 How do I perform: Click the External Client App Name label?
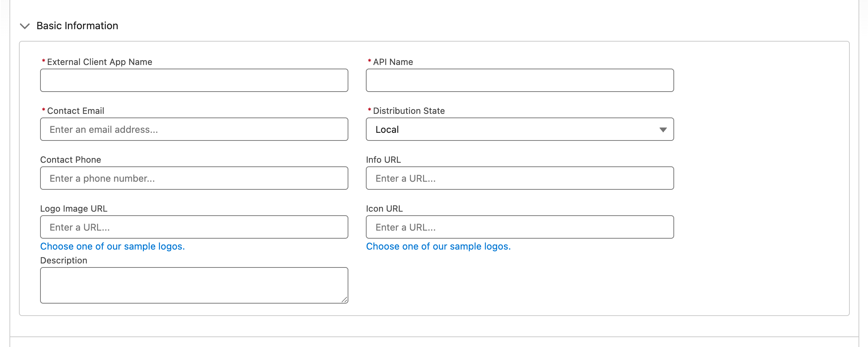[100, 62]
